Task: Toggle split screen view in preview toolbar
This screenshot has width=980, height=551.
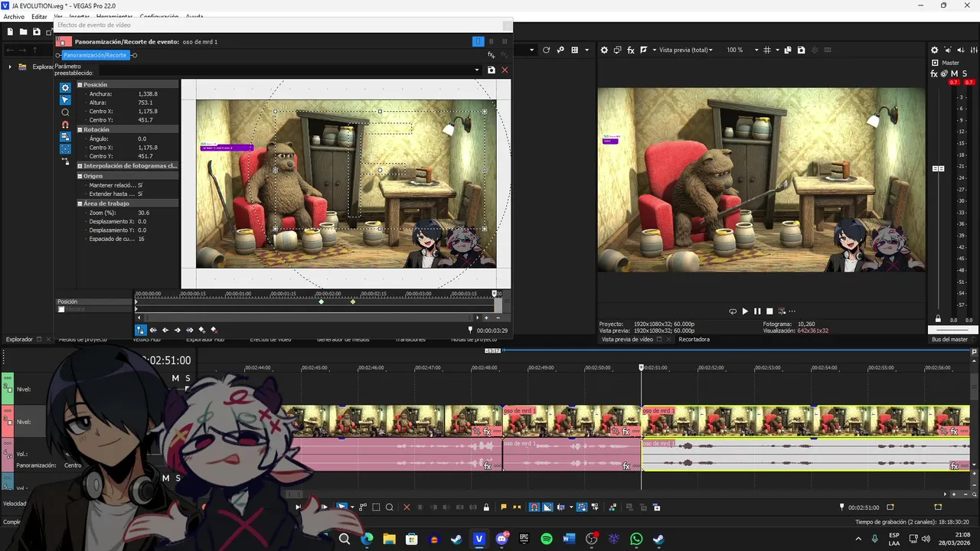Action: coord(643,50)
